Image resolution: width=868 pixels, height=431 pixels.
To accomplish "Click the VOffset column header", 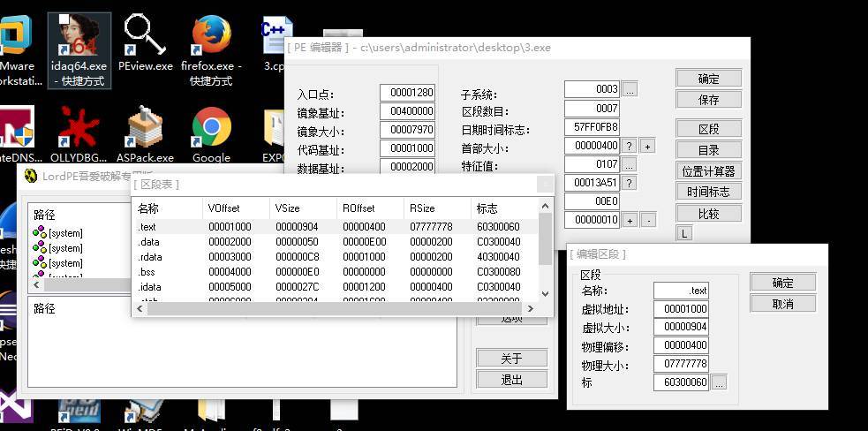I will tap(237, 208).
